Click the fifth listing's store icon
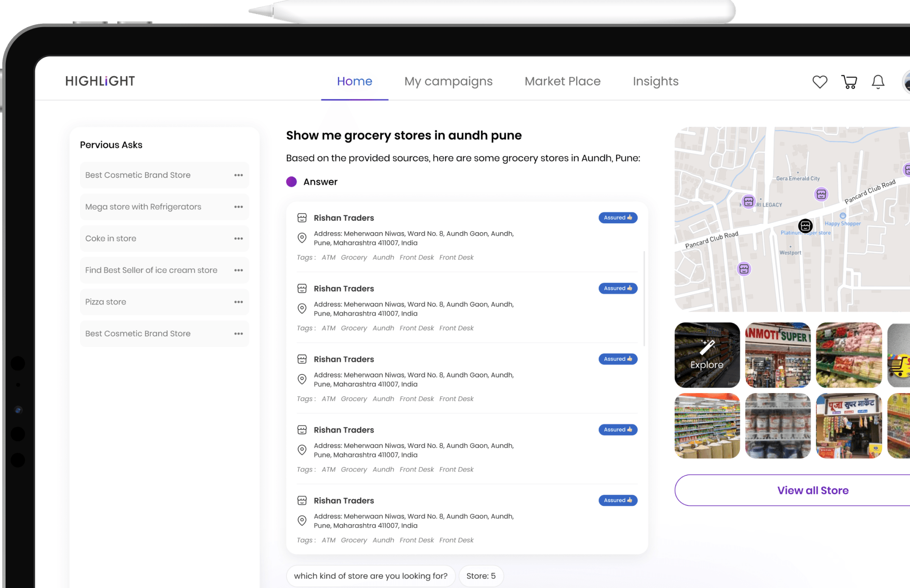 pyautogui.click(x=302, y=500)
